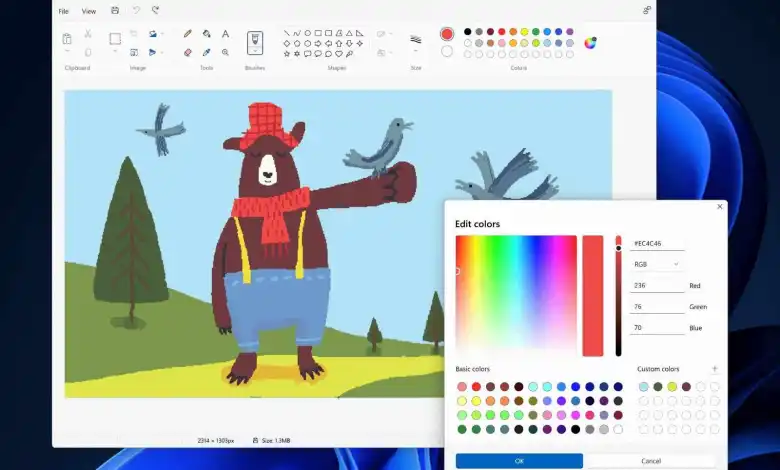Confirm with the OK button

tap(519, 461)
